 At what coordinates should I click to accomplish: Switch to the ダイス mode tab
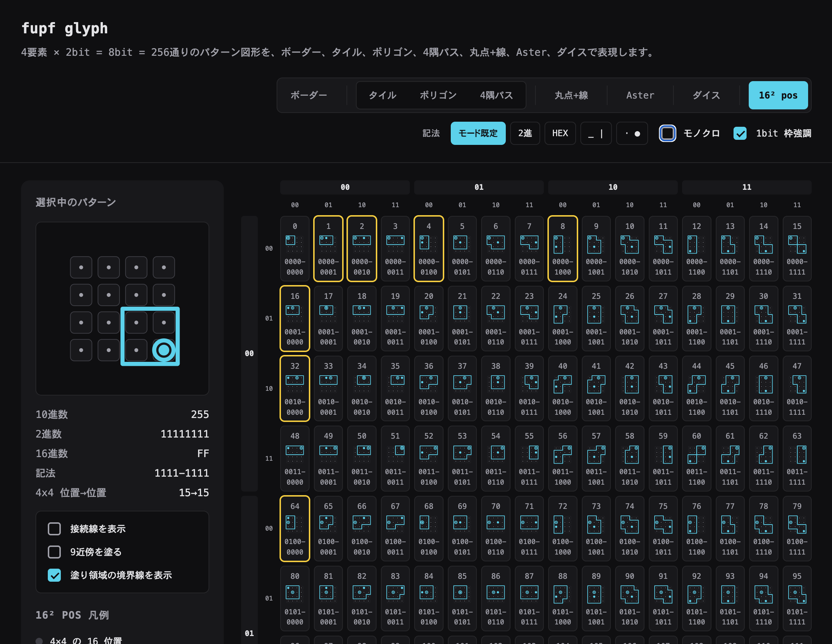point(706,95)
